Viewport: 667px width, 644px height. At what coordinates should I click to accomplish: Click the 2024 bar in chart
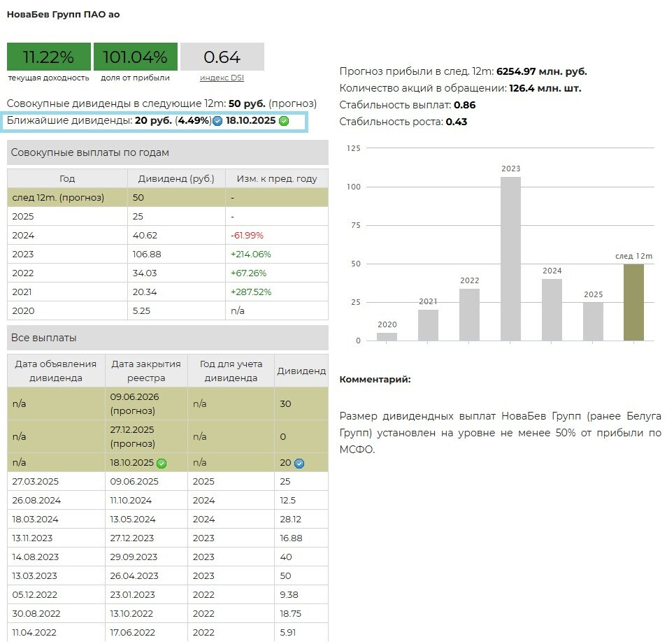[552, 310]
